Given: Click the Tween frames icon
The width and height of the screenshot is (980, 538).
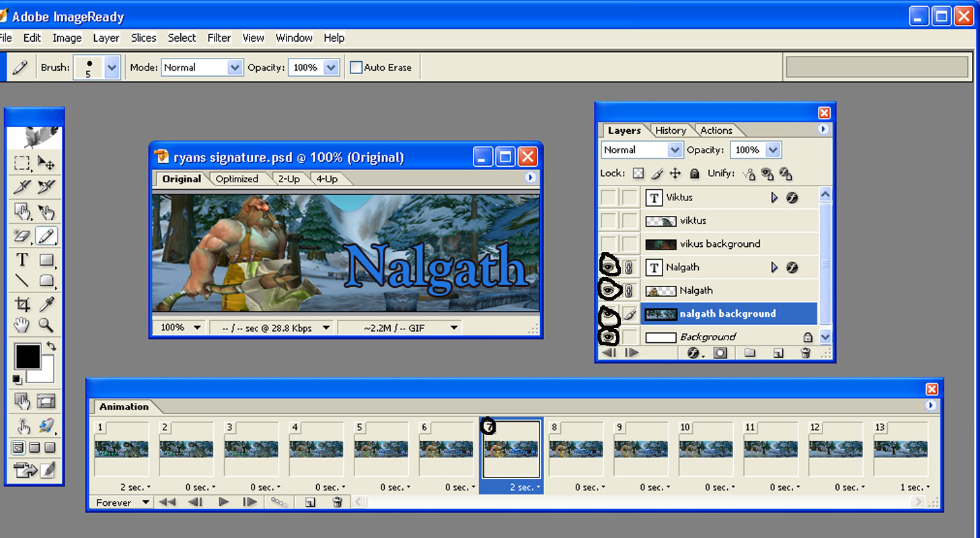Looking at the screenshot, I should [278, 502].
